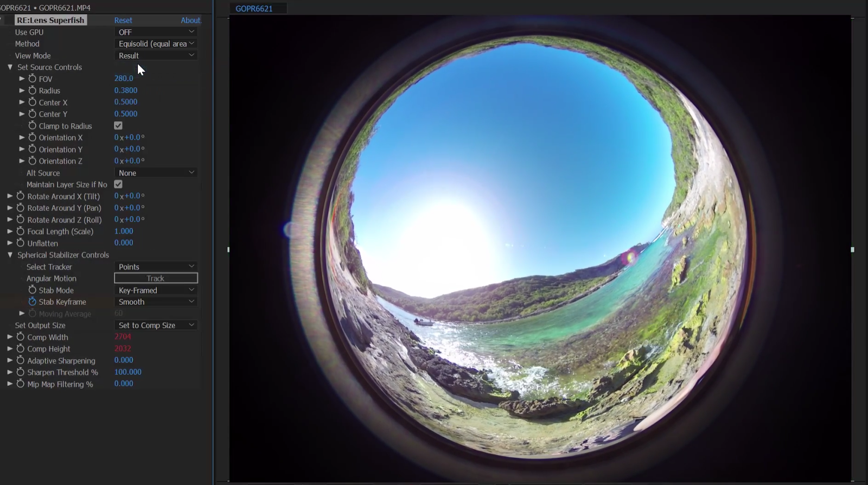Open the Select Tracker Points dropdown
This screenshot has height=485, width=868.
click(156, 266)
